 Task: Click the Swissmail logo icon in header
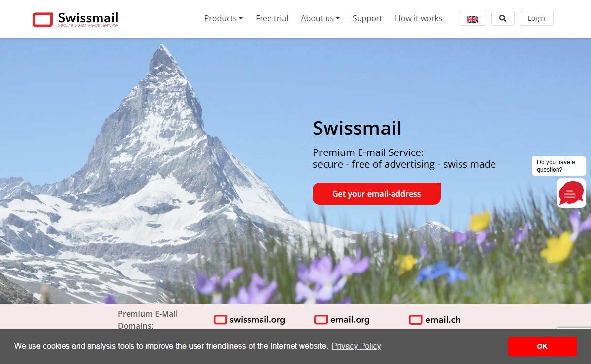coord(42,20)
